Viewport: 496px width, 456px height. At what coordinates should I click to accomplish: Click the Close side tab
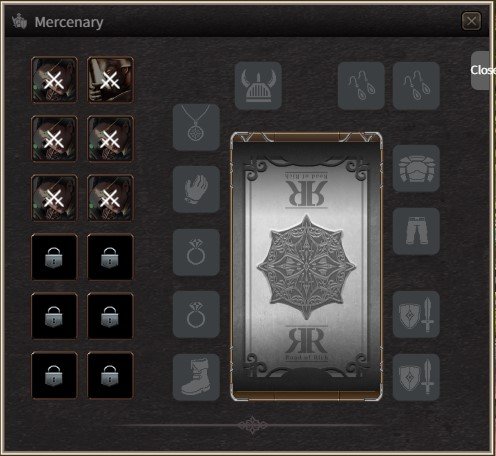pyautogui.click(x=482, y=70)
